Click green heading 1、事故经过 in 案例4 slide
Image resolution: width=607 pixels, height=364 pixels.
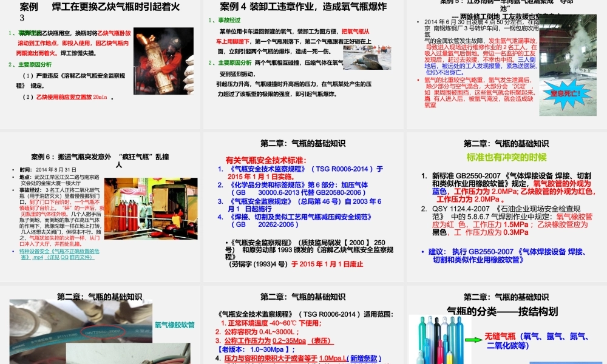(x=225, y=20)
